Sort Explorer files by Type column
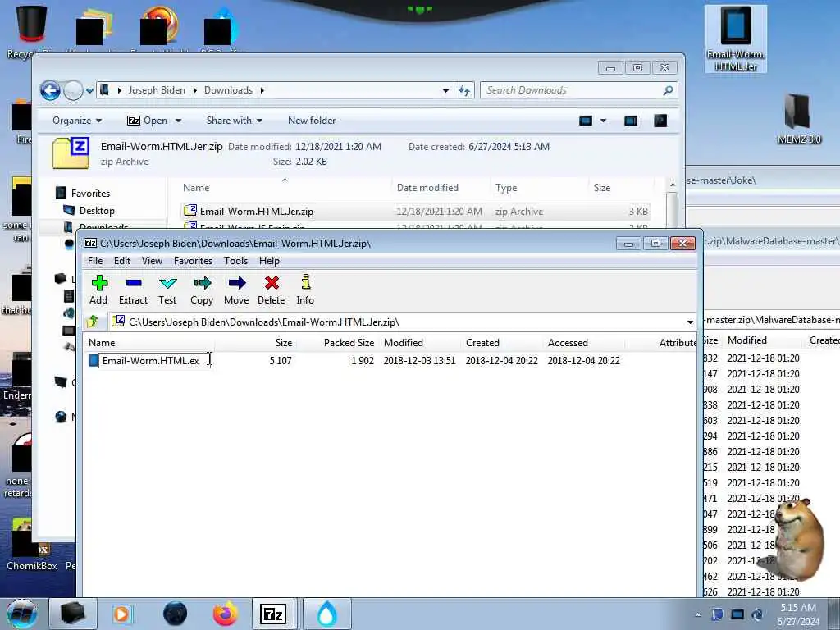 pyautogui.click(x=506, y=188)
